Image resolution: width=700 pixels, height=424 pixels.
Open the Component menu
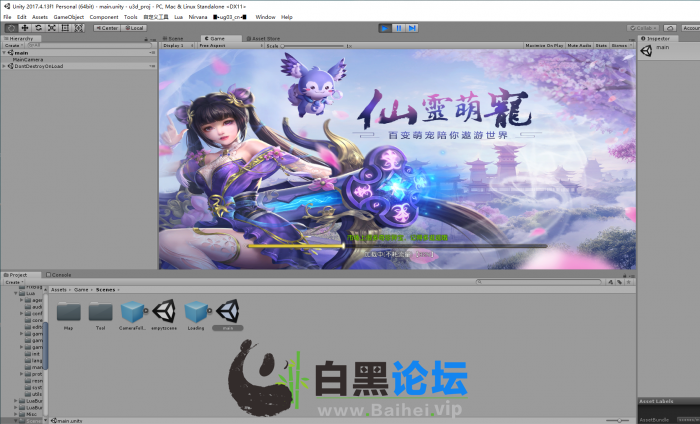pos(104,17)
